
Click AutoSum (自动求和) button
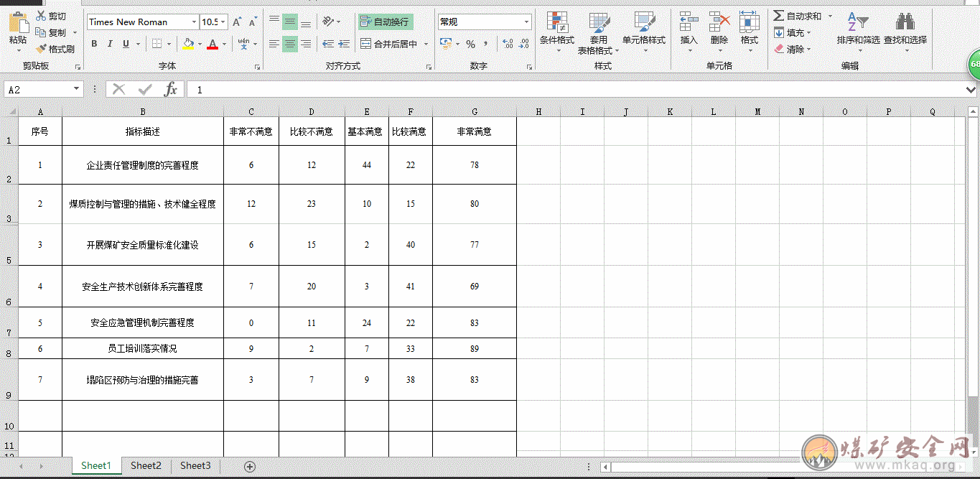(x=797, y=16)
